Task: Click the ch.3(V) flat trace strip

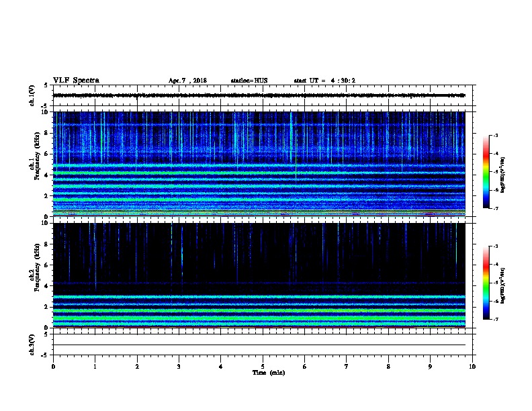Action: pyautogui.click(x=263, y=345)
